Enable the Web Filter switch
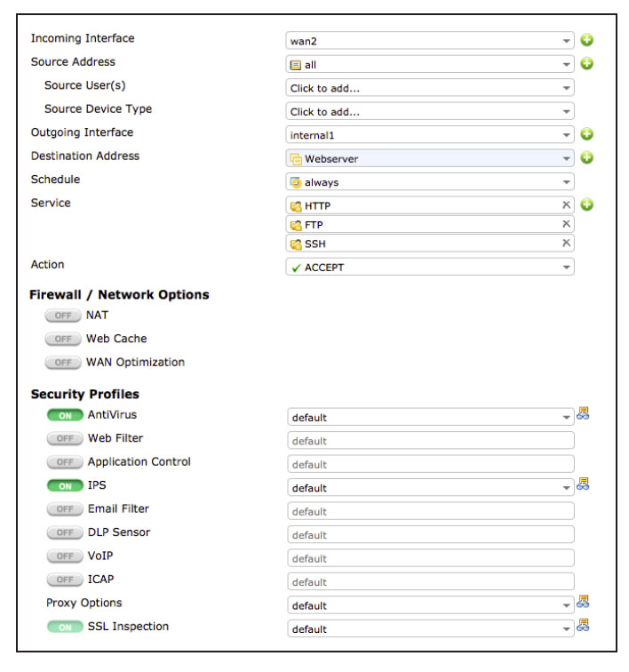Image resolution: width=629 pixels, height=672 pixels. (x=65, y=438)
